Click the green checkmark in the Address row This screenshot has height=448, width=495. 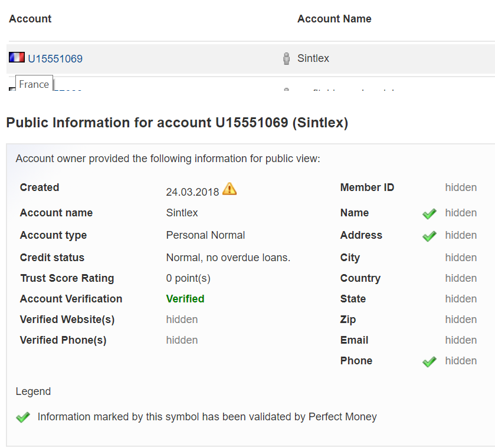(x=430, y=236)
